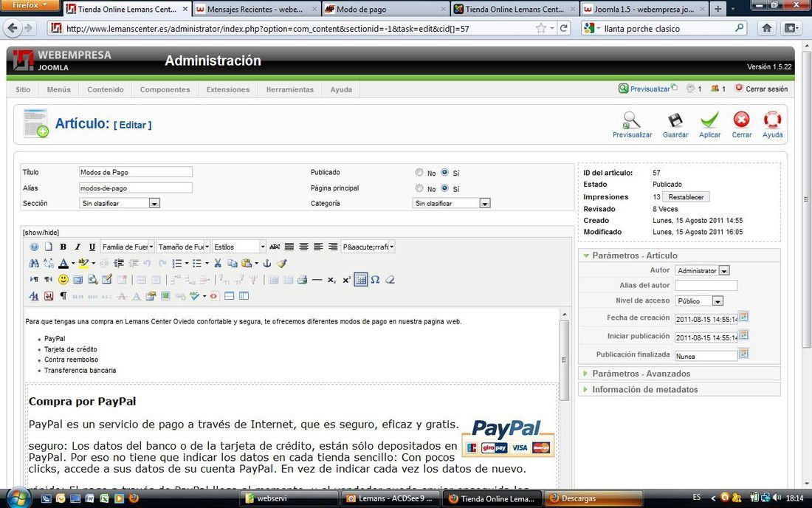
Task: Open calendar picker for Publicación finalizada
Action: pos(743,354)
